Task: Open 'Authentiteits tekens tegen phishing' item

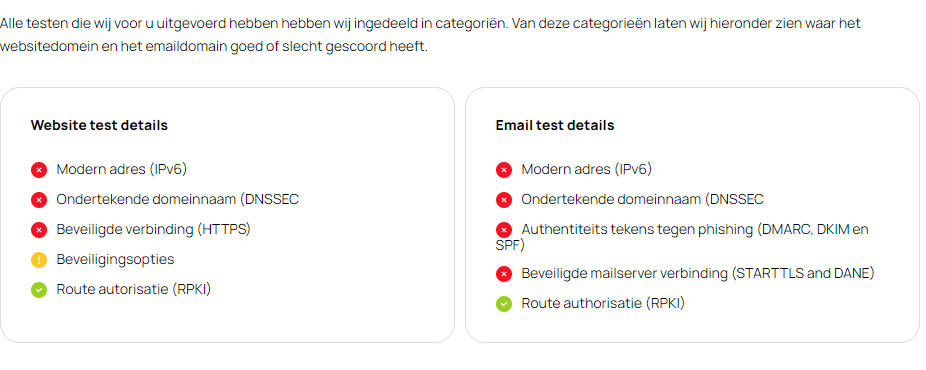Action: 682,237
